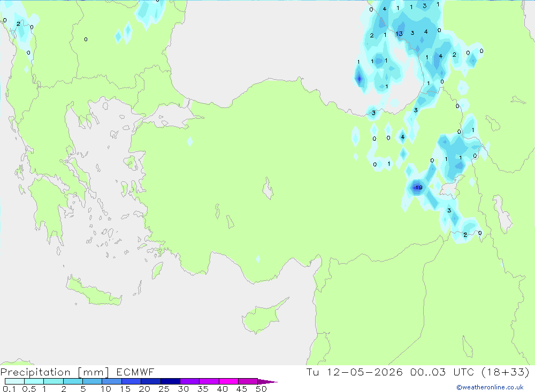Select the 45–50 mm legend swatch
535x392 pixels.
(248, 381)
